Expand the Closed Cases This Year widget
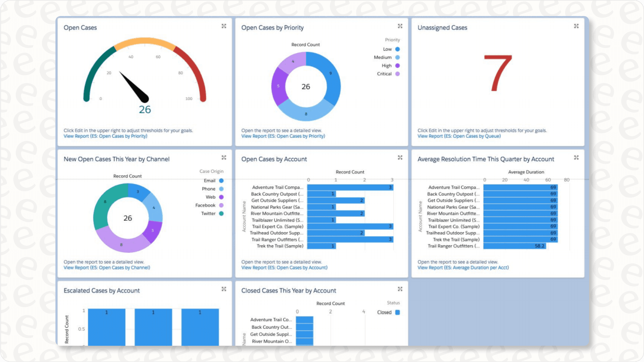 (x=400, y=289)
